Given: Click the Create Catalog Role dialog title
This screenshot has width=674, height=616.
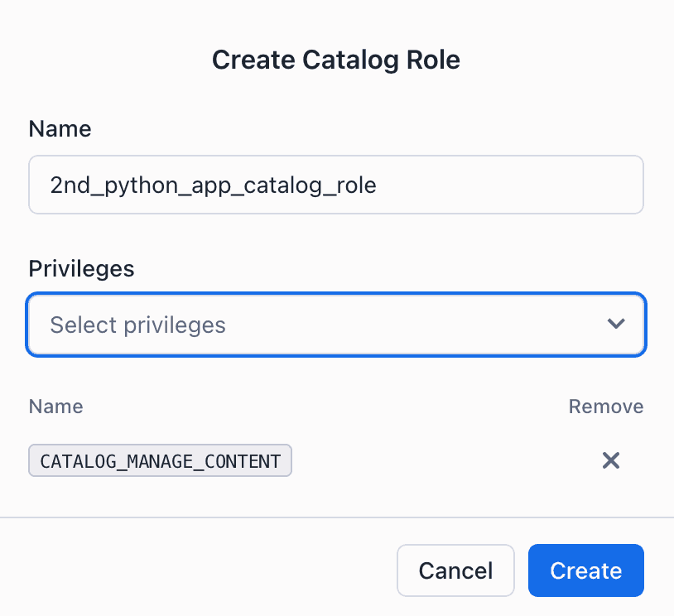Looking at the screenshot, I should (x=336, y=60).
